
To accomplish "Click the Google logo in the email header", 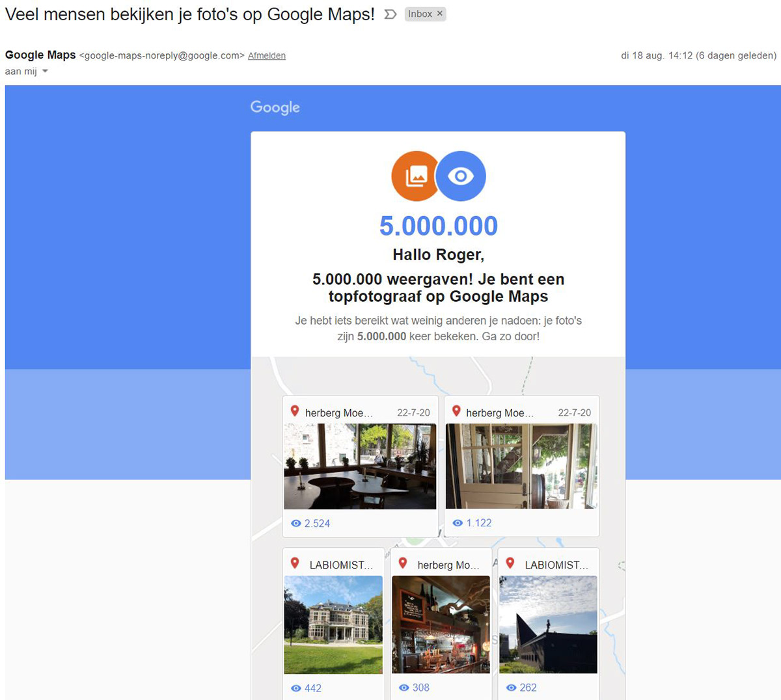I will (274, 107).
